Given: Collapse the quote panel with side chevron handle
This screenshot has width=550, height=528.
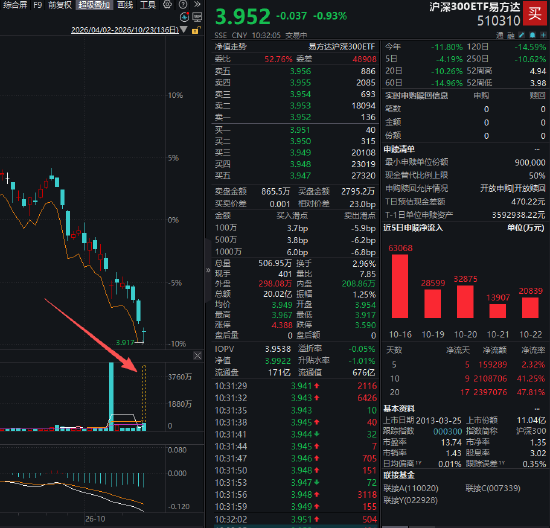Looking at the screenshot, I should (208, 270).
